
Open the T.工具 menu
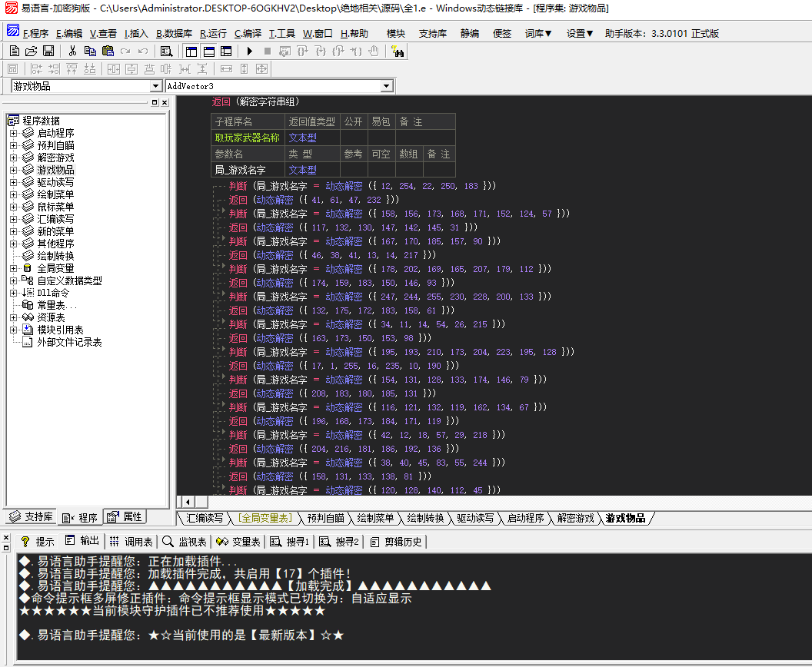click(x=281, y=34)
